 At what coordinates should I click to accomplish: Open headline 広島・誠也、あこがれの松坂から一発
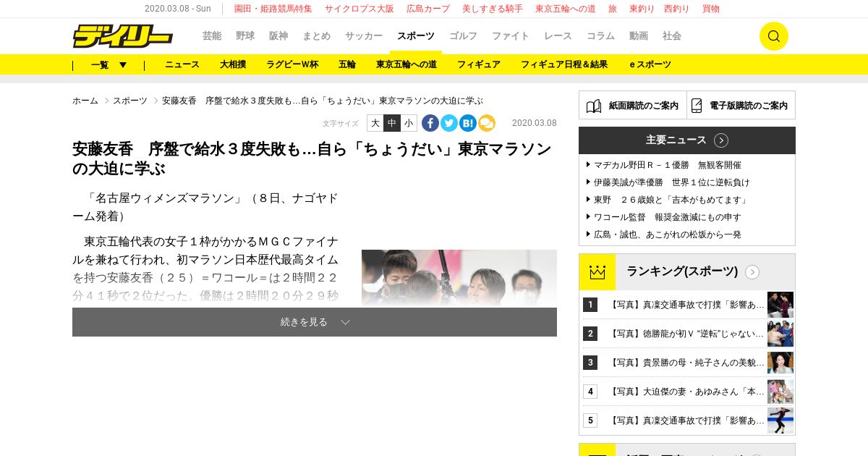point(668,235)
